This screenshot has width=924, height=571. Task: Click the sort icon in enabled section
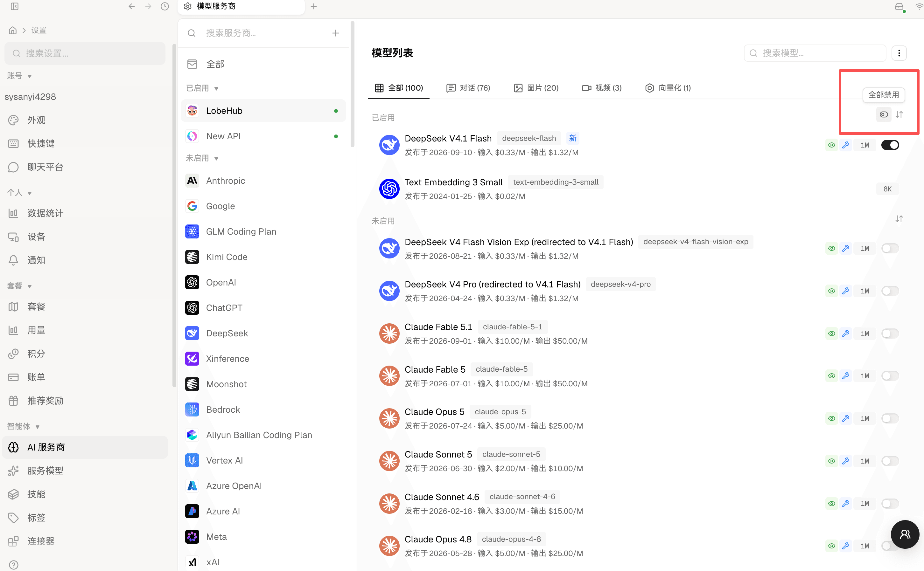tap(899, 114)
